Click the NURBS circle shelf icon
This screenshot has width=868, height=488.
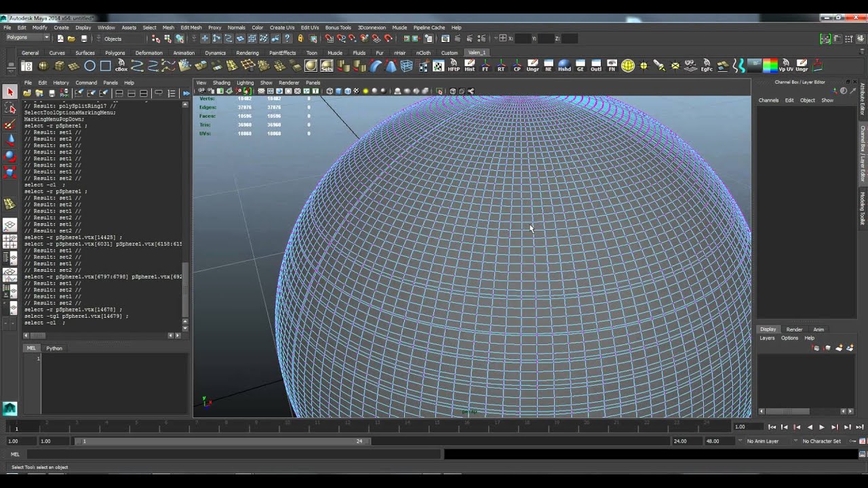pyautogui.click(x=90, y=66)
